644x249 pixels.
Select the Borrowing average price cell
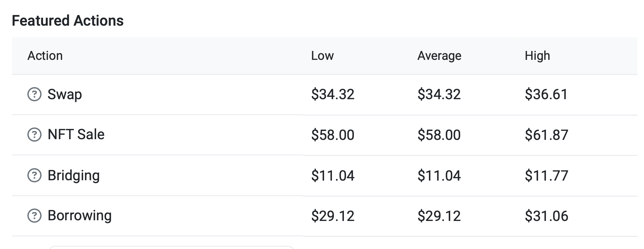point(439,216)
